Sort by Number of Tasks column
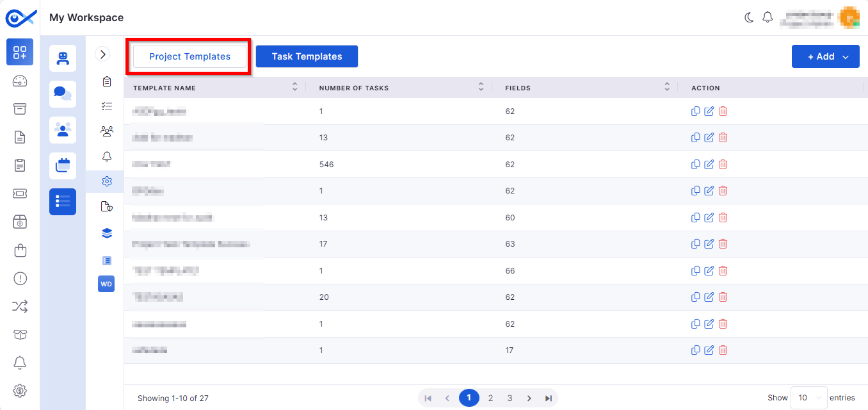Viewport: 868px width, 410px height. (481, 87)
